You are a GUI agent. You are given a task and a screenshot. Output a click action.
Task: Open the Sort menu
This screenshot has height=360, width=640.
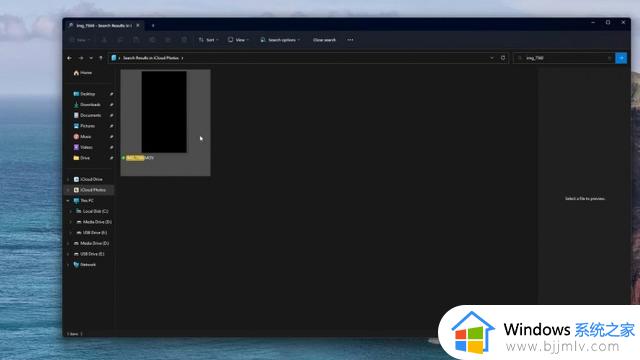pos(209,40)
